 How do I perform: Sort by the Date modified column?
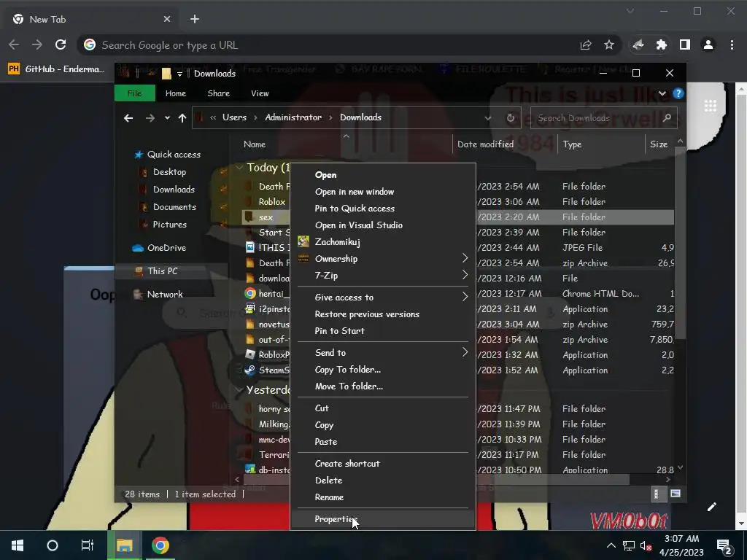pos(505,144)
